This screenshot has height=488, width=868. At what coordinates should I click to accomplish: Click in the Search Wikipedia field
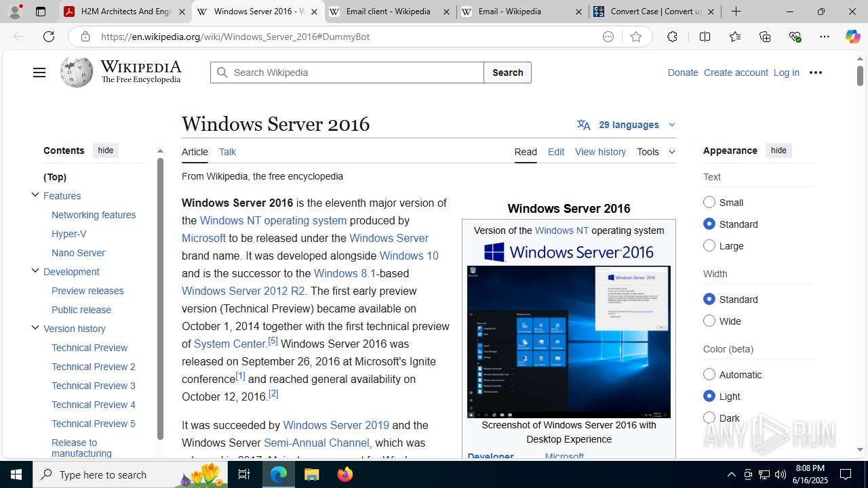[x=347, y=73]
